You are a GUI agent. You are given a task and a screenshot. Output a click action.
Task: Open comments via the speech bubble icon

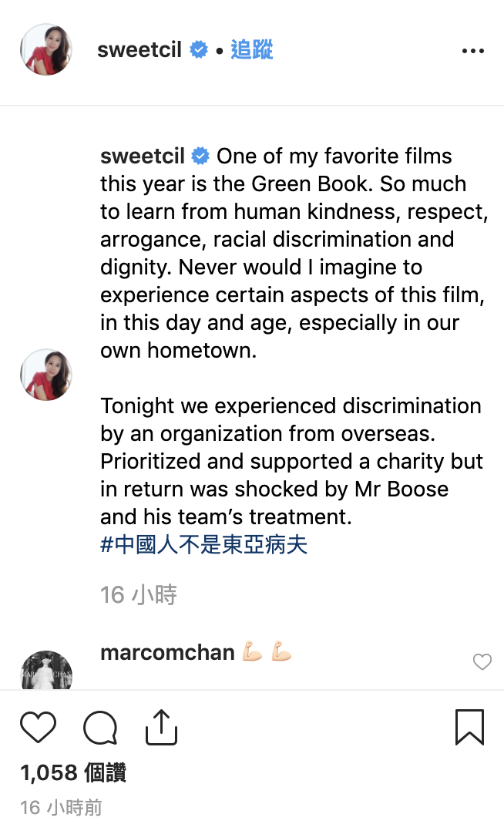(x=100, y=727)
